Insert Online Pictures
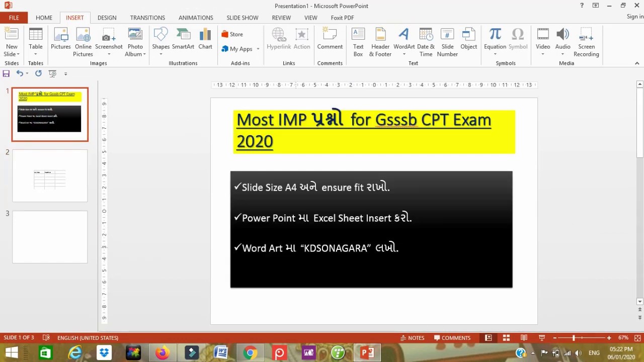 83,42
